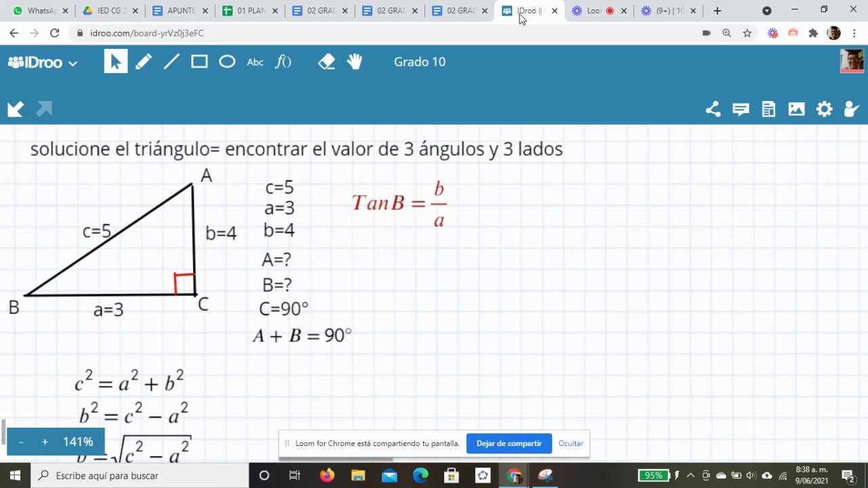Click the solucione el triángulo heading
The width and height of the screenshot is (868, 488).
(296, 149)
